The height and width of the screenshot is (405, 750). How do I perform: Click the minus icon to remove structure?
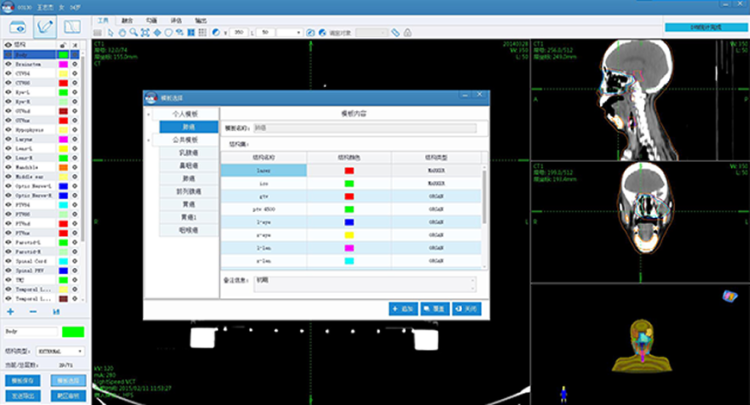(31, 312)
